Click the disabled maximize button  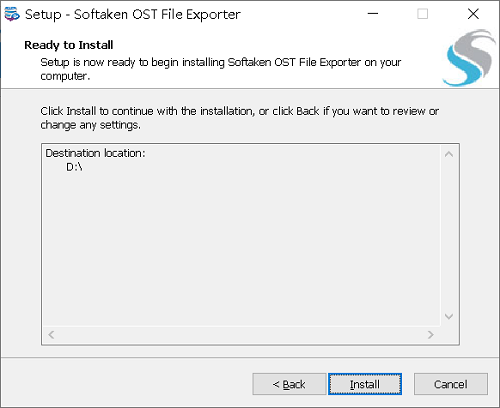coord(423,14)
